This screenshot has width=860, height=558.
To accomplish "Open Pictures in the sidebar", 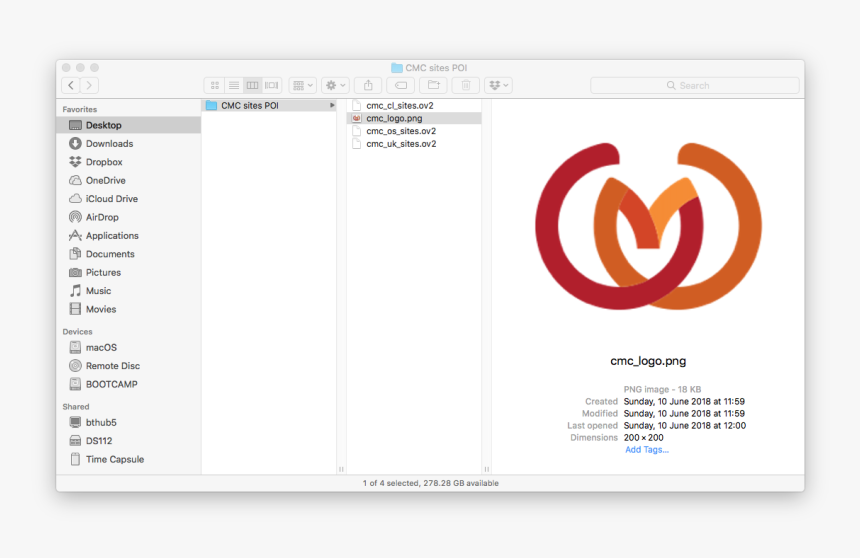I will coord(128,272).
